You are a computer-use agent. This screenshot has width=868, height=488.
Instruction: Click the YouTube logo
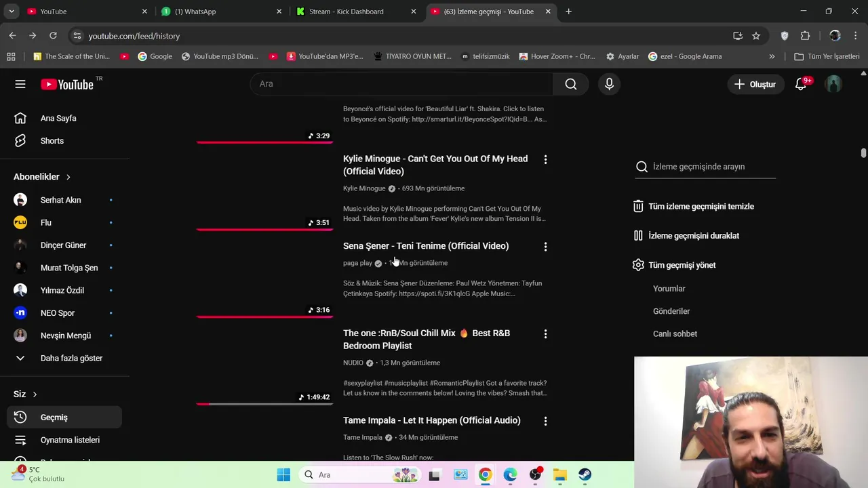pyautogui.click(x=67, y=84)
